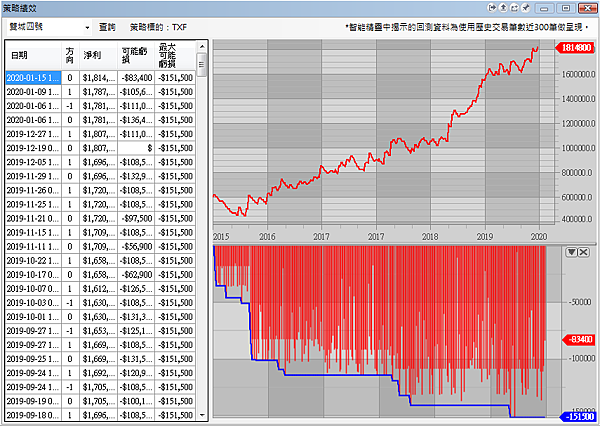Screen dimensions: 600x426
Task: Select the 2019-10-17 date cell
Action: (x=33, y=275)
